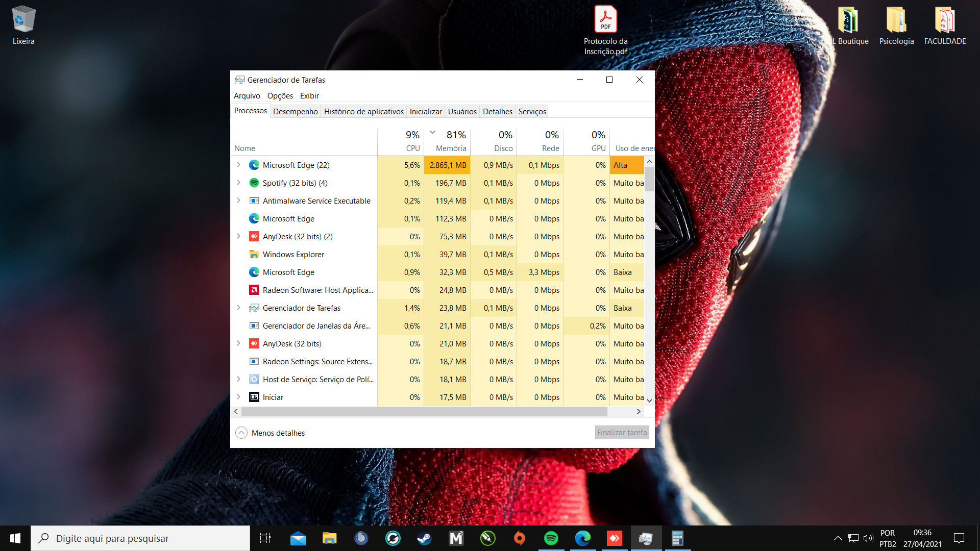Switch to the Inicializar tab
The width and height of the screenshot is (980, 551).
(426, 112)
